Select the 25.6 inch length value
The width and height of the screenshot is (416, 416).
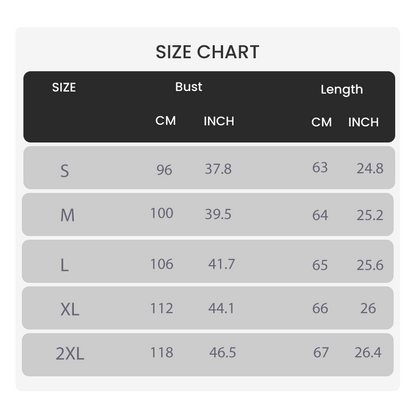pos(370,265)
